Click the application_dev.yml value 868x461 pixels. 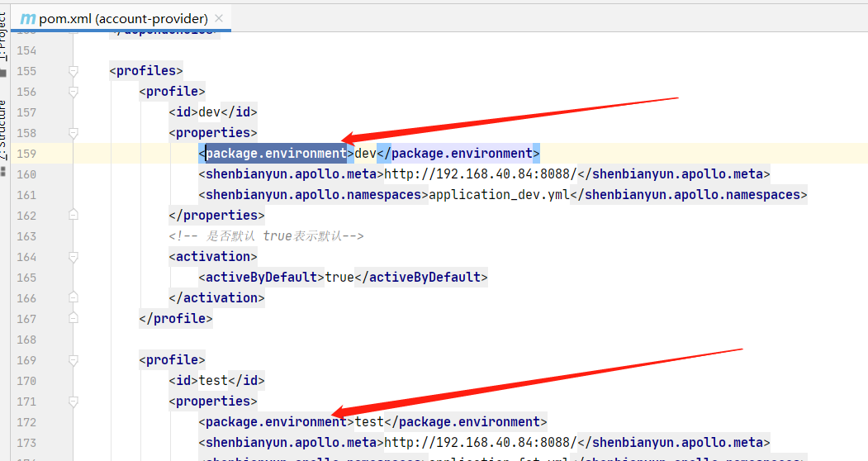pos(500,195)
